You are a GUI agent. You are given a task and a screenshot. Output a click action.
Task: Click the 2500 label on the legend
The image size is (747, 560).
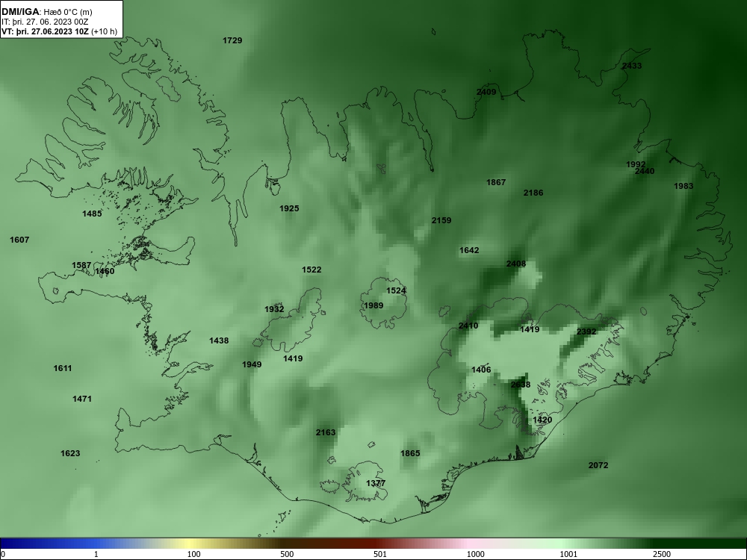coord(662,554)
